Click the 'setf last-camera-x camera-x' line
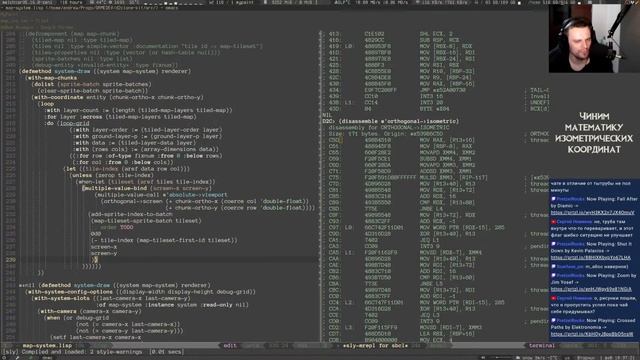The image size is (640, 360). [x=96, y=337]
